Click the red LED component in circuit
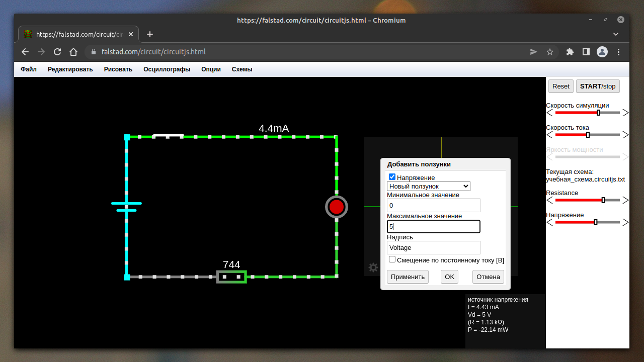Image resolution: width=644 pixels, height=362 pixels. pos(337,207)
